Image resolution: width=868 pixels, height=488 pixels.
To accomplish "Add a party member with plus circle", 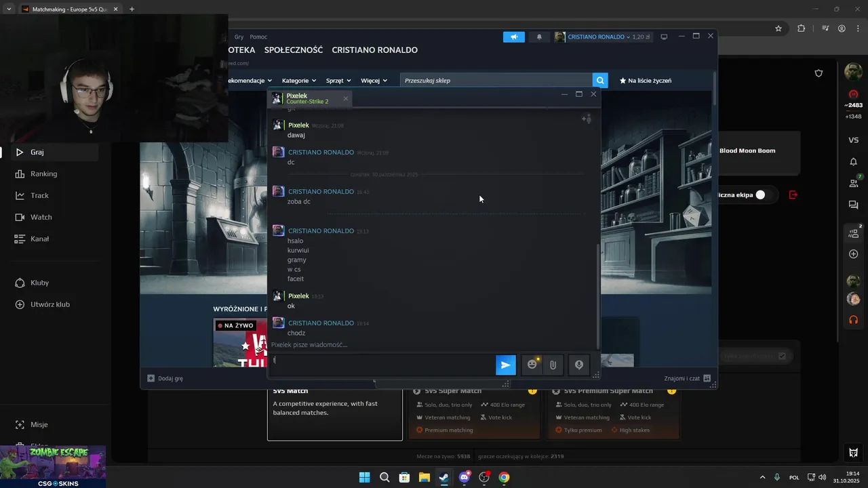I will [853, 254].
